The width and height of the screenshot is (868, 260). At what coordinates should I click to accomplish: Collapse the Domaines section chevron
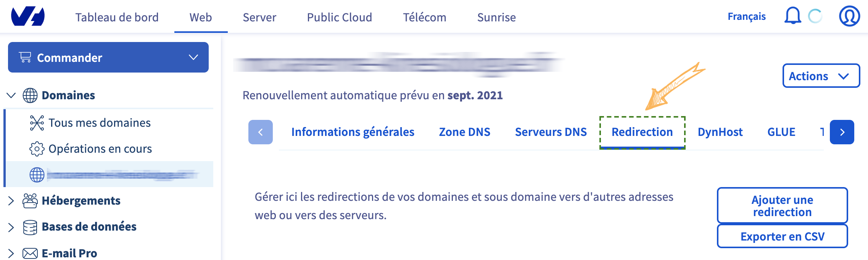[11, 95]
